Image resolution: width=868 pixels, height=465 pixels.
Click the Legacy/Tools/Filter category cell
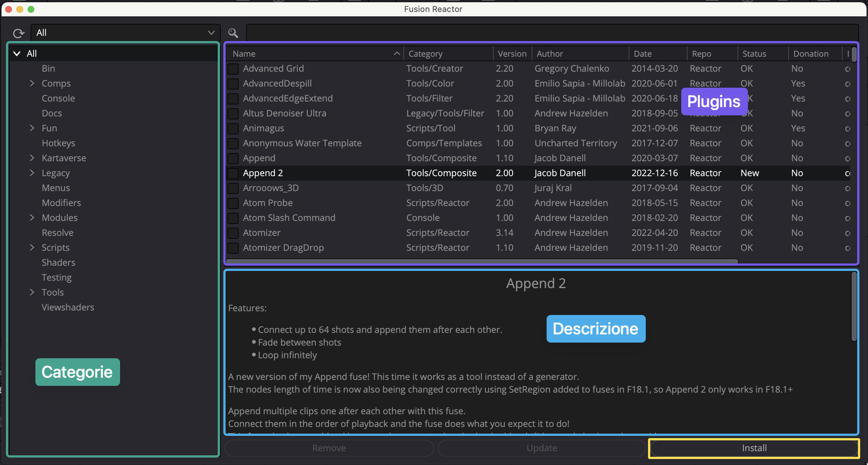point(445,113)
